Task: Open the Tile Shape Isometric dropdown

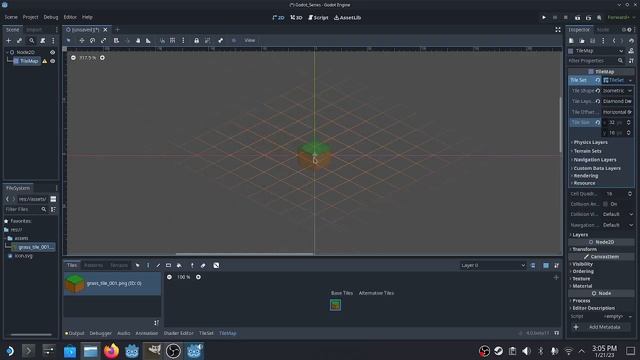Action: pos(617,91)
